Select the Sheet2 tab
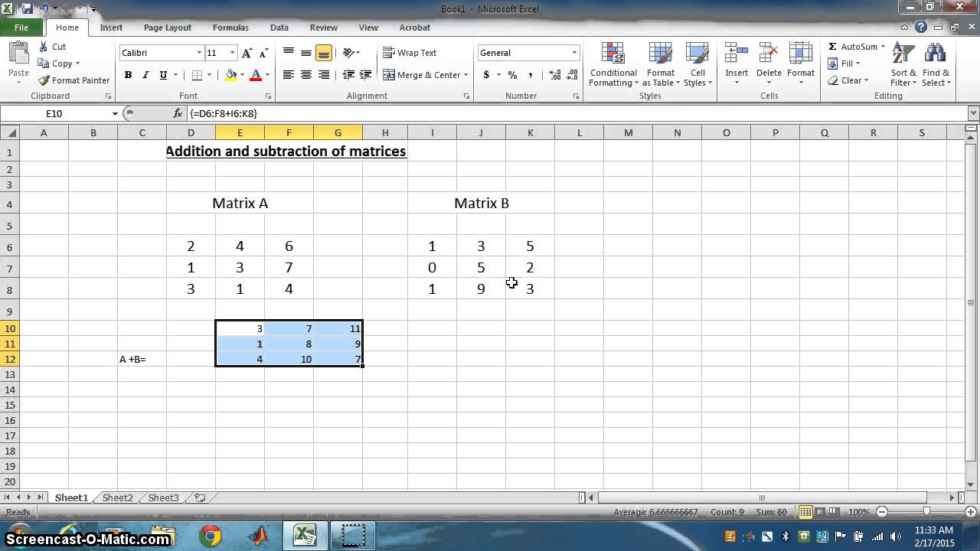The width and height of the screenshot is (980, 551). coord(117,497)
